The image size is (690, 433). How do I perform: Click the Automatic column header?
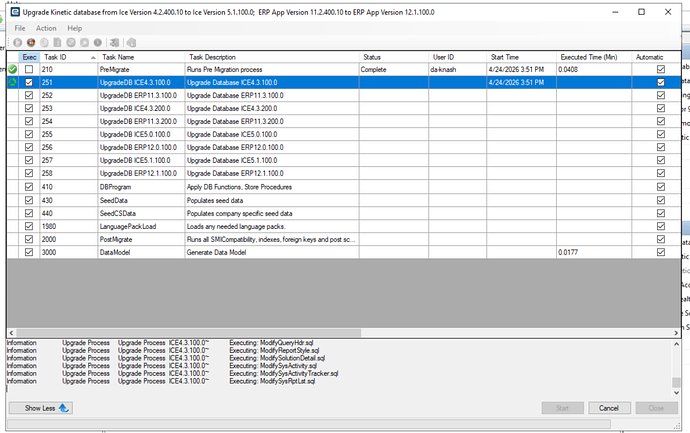pos(656,57)
